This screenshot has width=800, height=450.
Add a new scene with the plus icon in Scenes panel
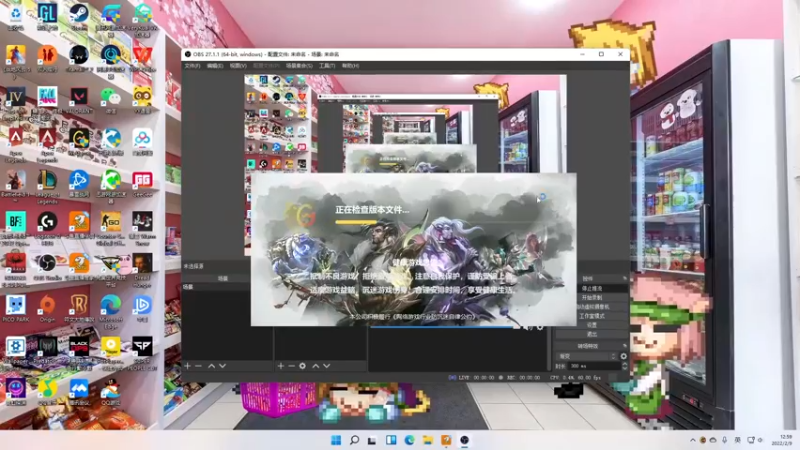click(188, 366)
